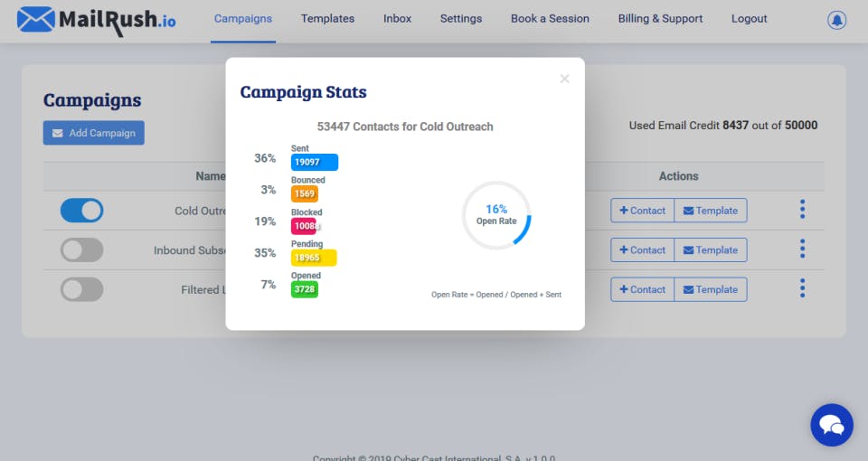Image resolution: width=868 pixels, height=461 pixels.
Task: Click the Add Campaign button
Action: click(x=93, y=133)
